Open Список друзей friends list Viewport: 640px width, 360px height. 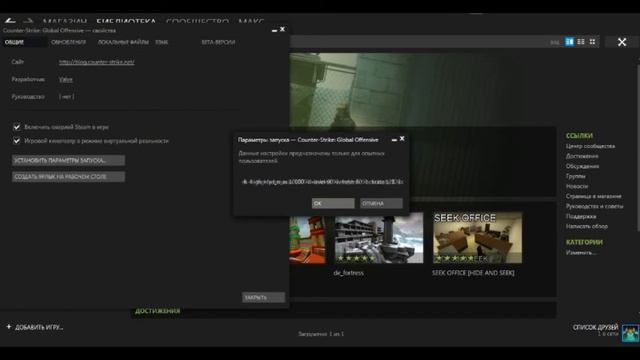point(595,327)
